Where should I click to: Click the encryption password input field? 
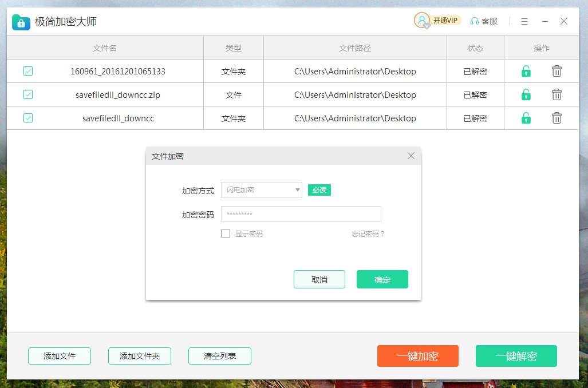301,214
